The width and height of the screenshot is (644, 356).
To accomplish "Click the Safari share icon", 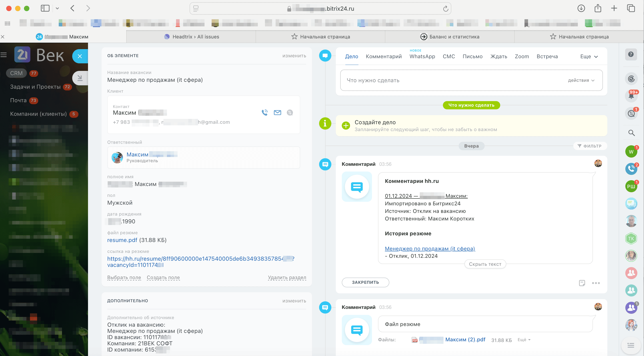I will (598, 8).
